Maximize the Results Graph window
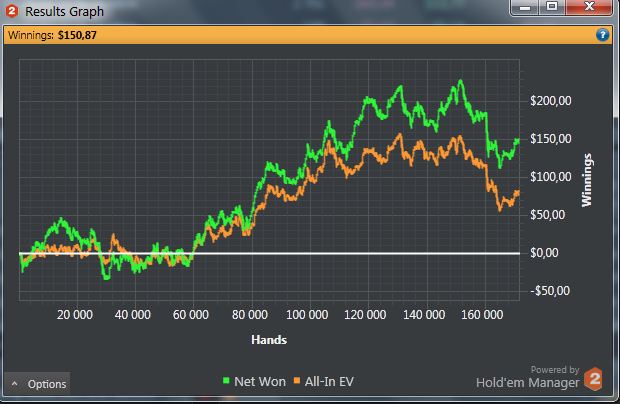The image size is (620, 404). pyautogui.click(x=552, y=7)
